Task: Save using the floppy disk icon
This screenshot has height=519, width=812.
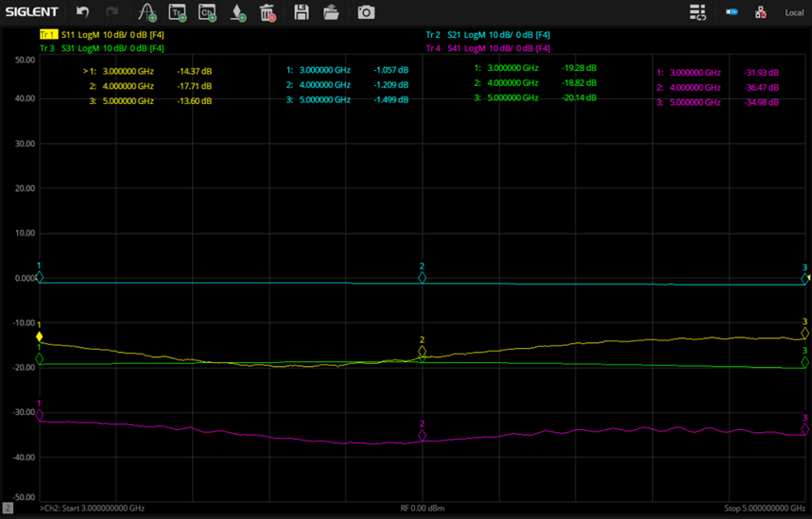Action: click(302, 12)
